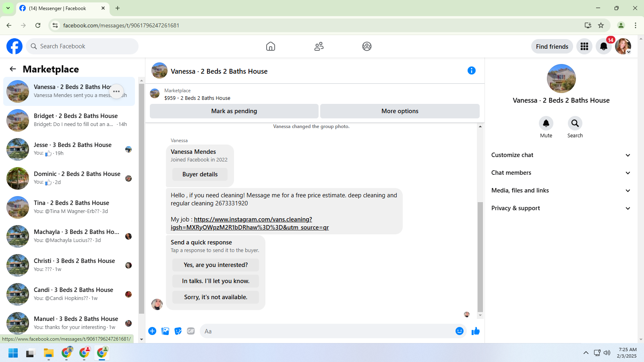Choose a GIF to send
The image size is (644, 362).
coord(191,331)
